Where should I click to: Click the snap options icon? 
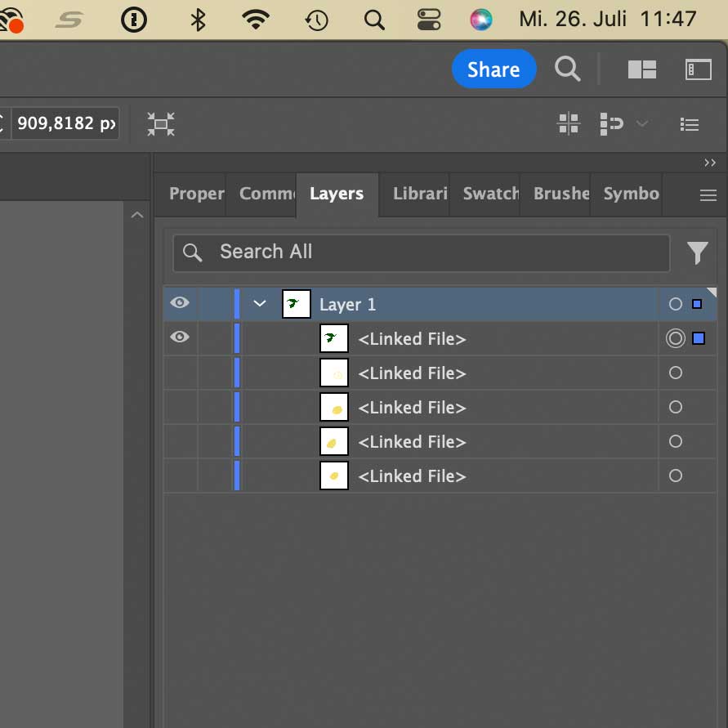pos(611,124)
